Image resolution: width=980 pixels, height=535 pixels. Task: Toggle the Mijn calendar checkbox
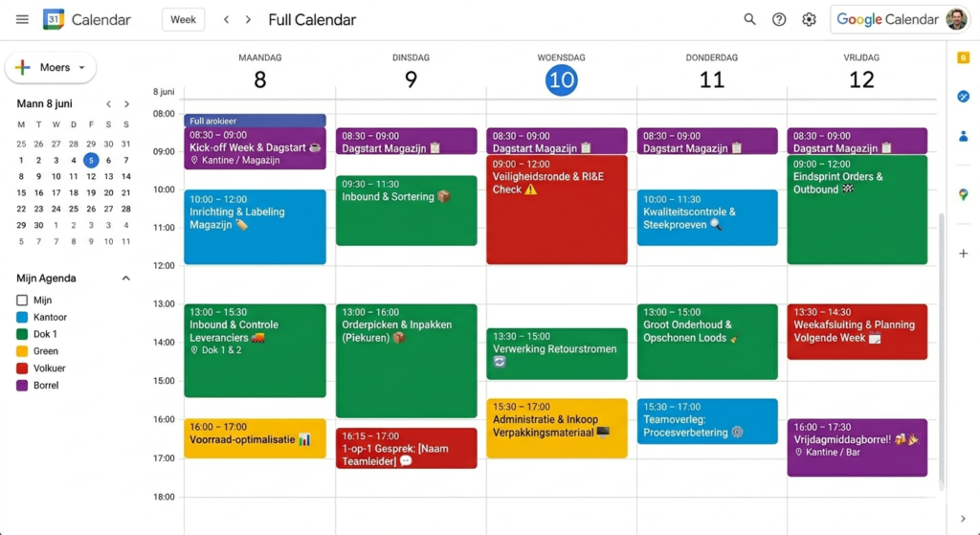click(23, 300)
